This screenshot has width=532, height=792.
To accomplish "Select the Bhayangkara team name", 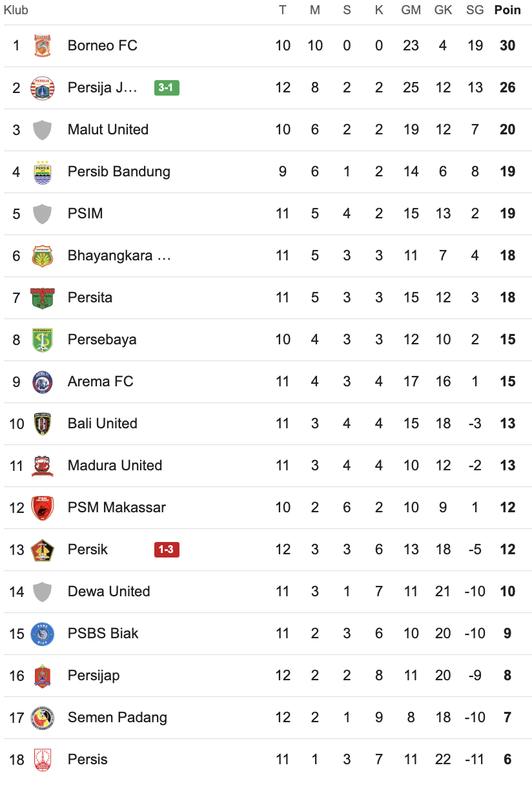I will pyautogui.click(x=119, y=256).
